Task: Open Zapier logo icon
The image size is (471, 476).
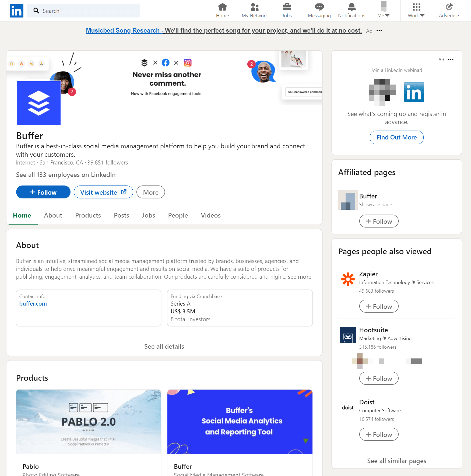Action: coord(348,279)
